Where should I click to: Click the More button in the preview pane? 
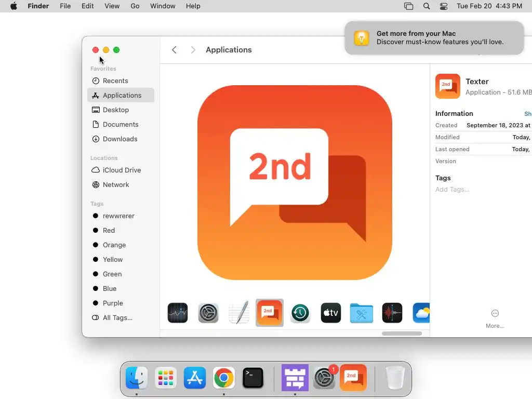(x=495, y=318)
